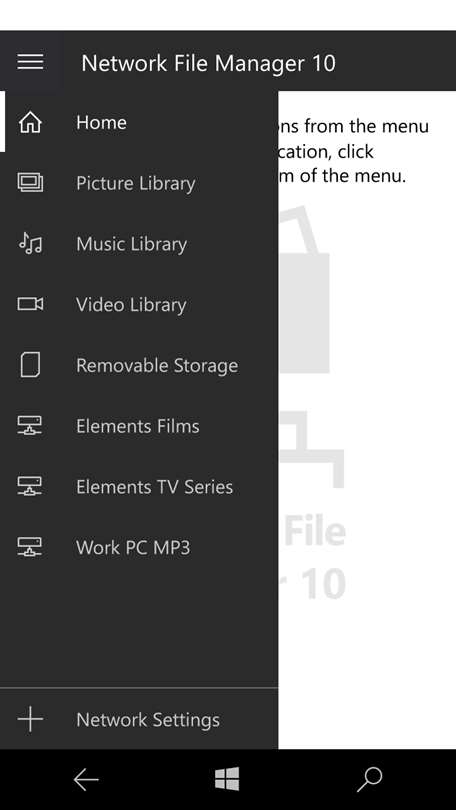Tap the search magnifier in navigation bar
The height and width of the screenshot is (810, 456).
(370, 779)
